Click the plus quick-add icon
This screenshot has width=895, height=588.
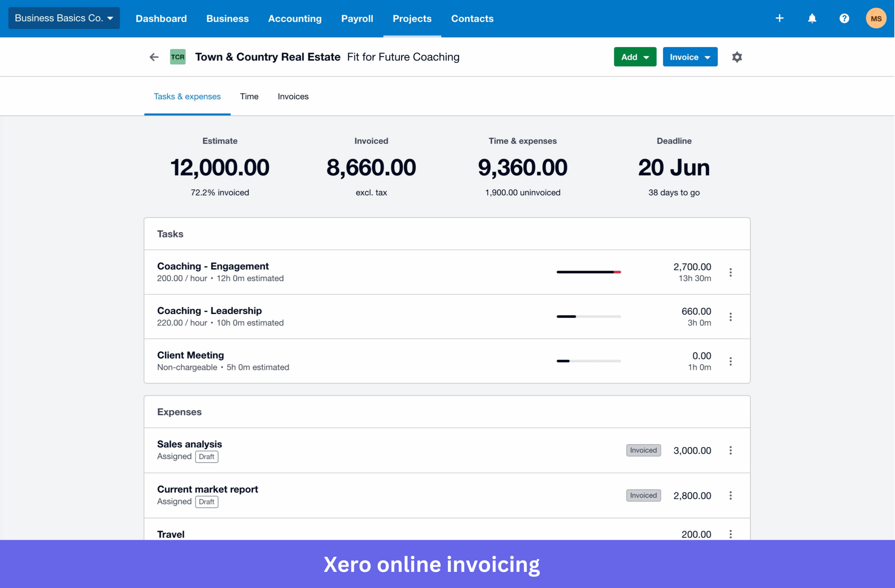click(780, 19)
